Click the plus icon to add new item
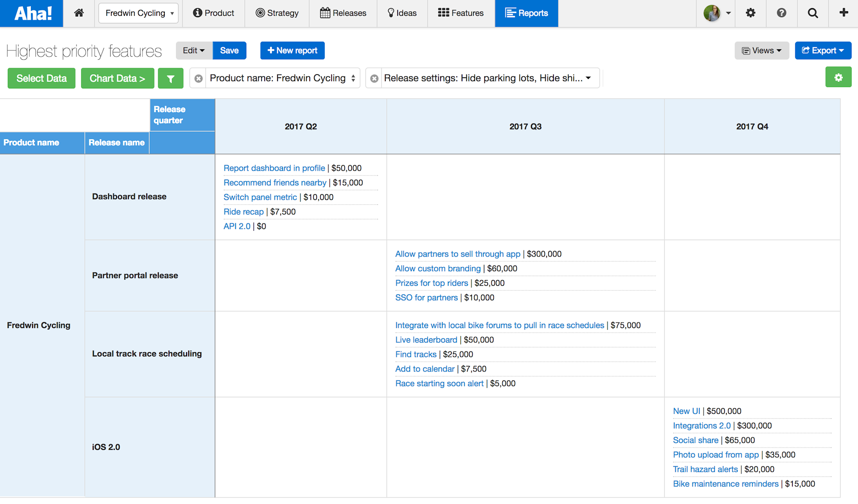 pos(843,13)
